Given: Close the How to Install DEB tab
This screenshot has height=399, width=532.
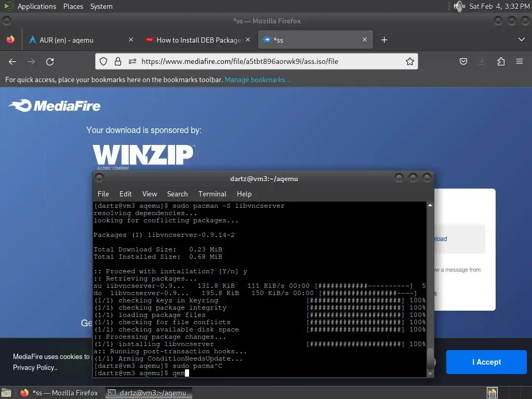Looking at the screenshot, I should 248,39.
